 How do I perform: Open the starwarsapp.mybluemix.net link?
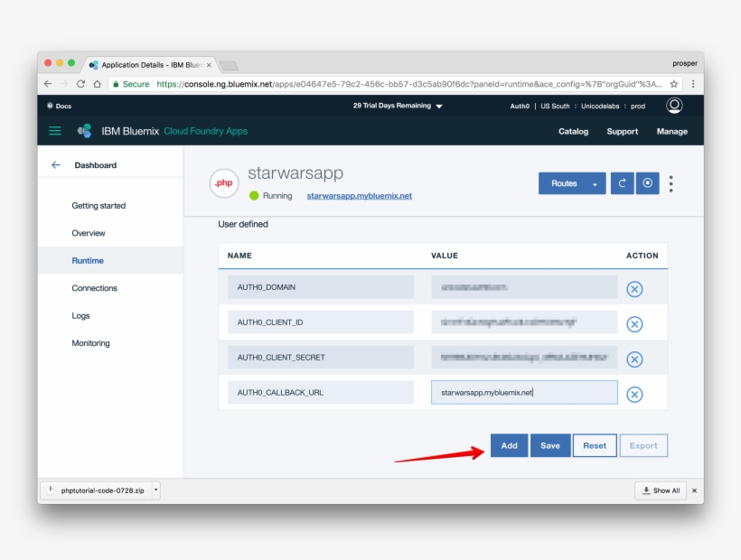[359, 195]
